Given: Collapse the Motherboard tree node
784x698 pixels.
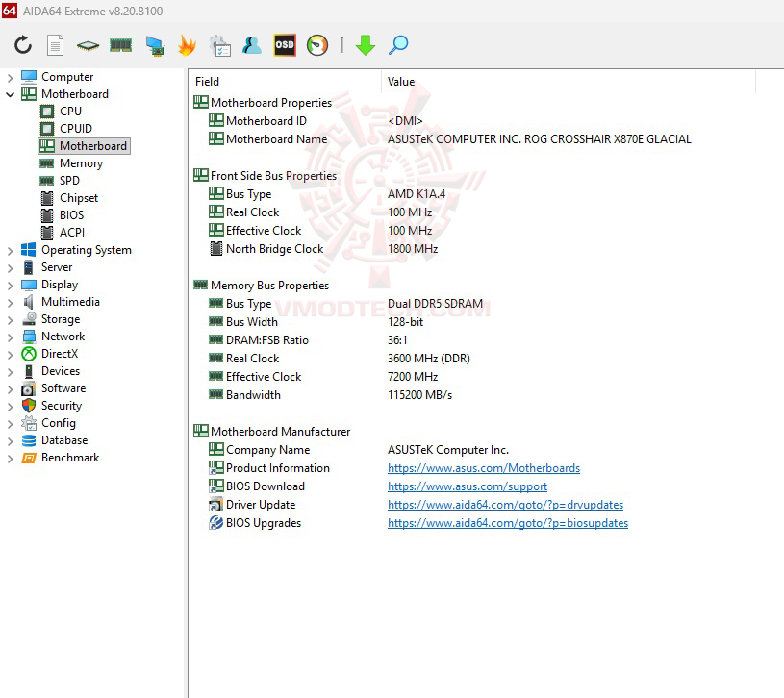Looking at the screenshot, I should click(10, 94).
